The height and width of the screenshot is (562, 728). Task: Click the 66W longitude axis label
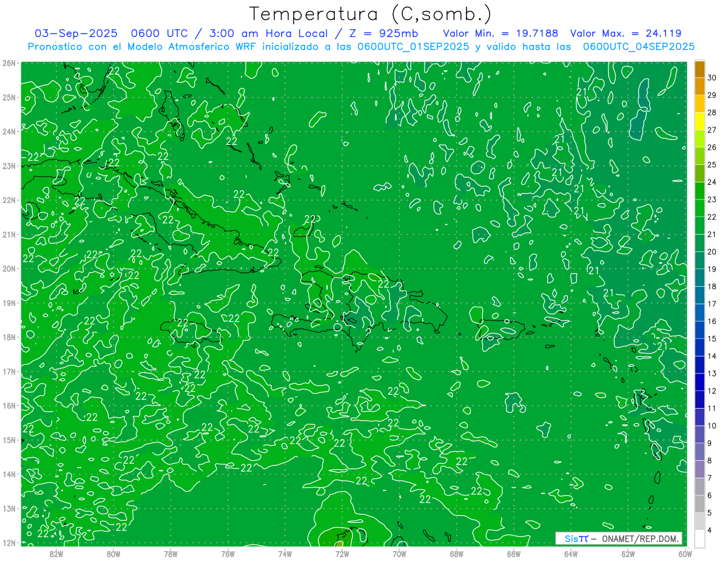pos(513,554)
